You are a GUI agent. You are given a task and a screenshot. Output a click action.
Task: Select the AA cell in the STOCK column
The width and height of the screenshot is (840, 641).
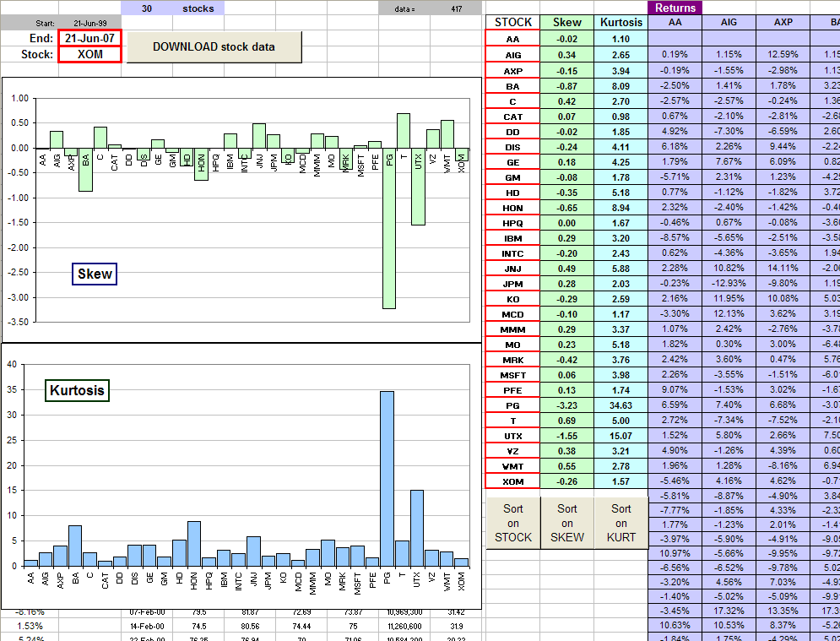pos(512,39)
